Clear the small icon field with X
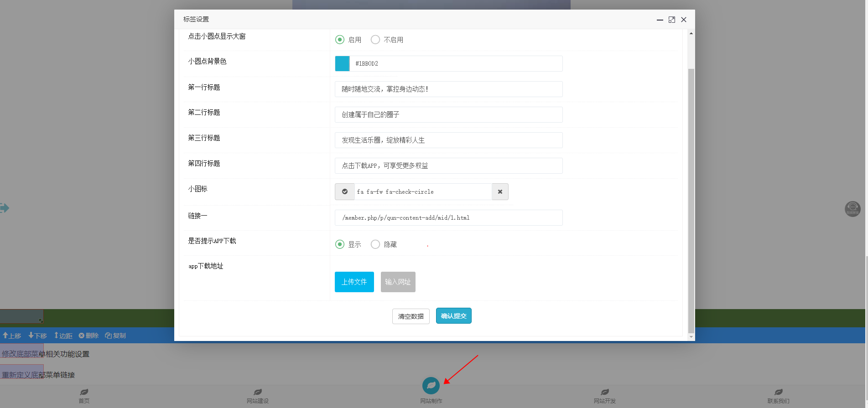The image size is (868, 408). point(500,192)
